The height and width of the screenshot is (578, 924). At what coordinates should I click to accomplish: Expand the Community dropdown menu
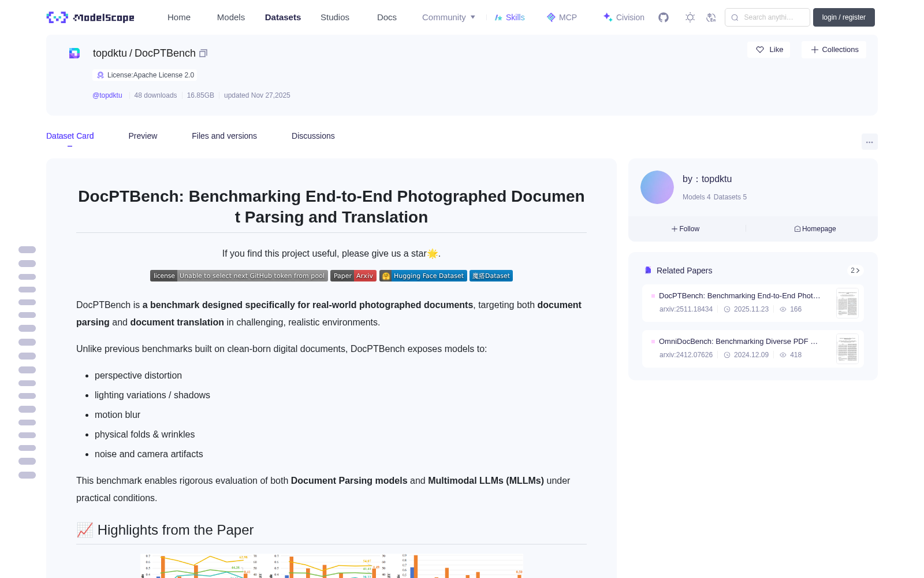[449, 17]
